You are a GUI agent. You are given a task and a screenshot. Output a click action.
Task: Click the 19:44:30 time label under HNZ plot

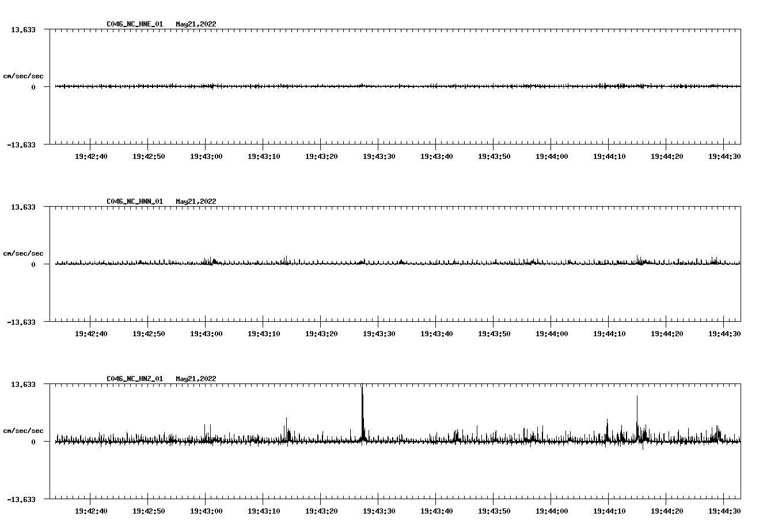724,511
